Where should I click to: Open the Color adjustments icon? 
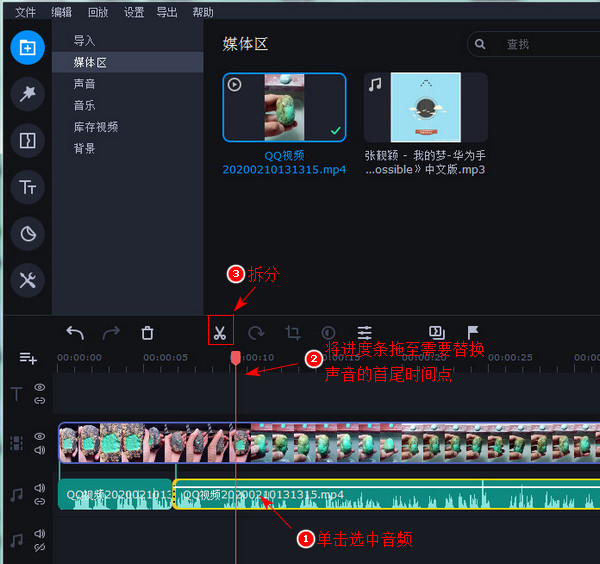[x=328, y=333]
